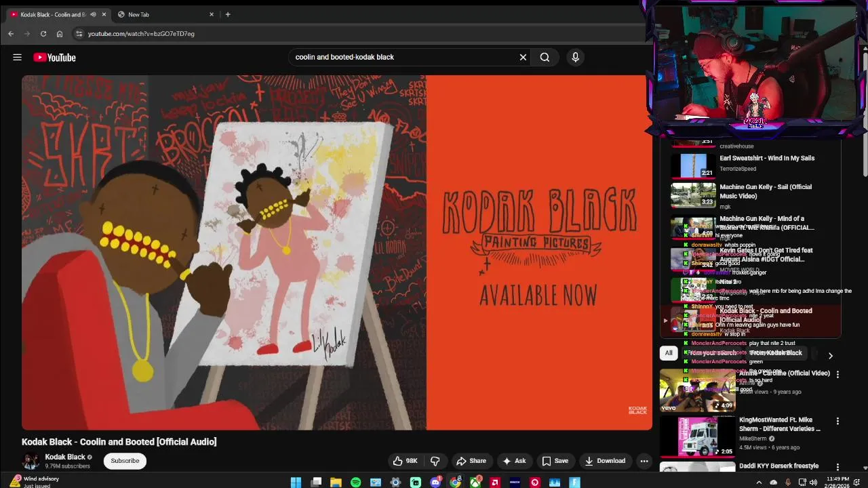
Task: Dislike the video with thumbs down
Action: [435, 461]
